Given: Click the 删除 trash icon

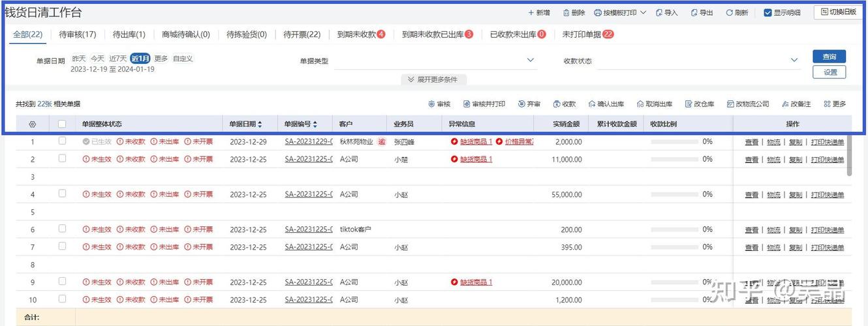Looking at the screenshot, I should pos(566,12).
